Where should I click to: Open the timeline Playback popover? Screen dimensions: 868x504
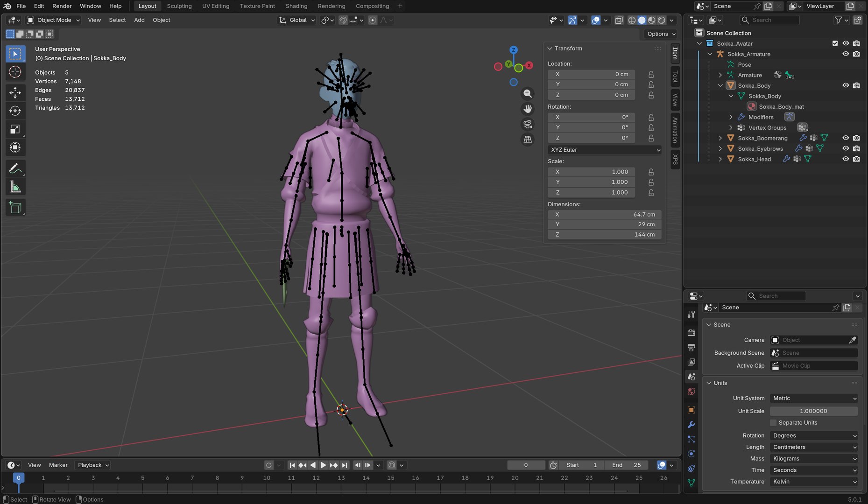tap(93, 465)
